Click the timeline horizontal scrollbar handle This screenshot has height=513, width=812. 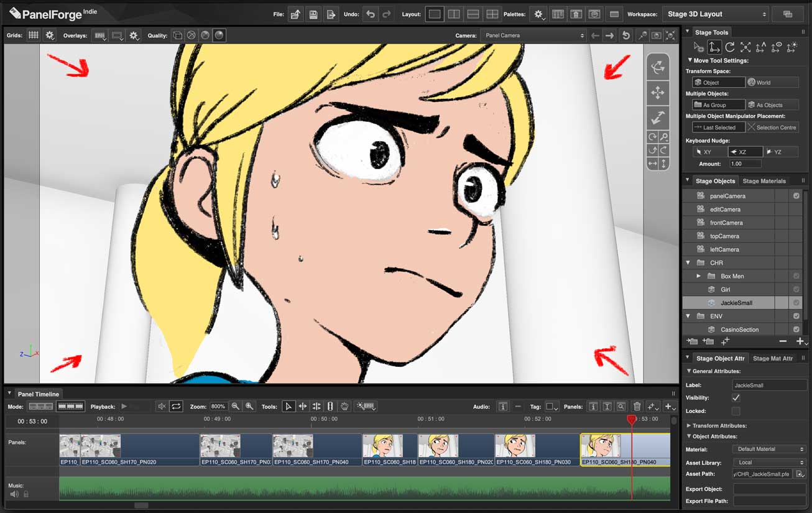click(141, 506)
